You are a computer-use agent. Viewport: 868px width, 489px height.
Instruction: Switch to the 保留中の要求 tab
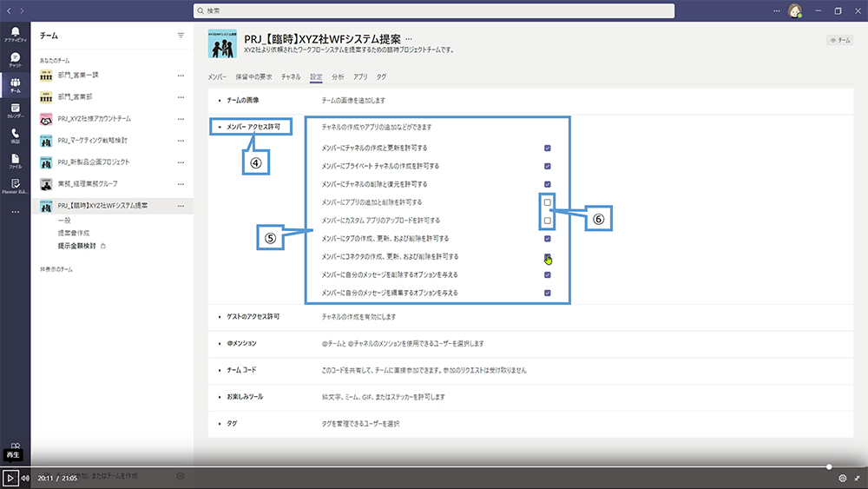click(x=253, y=77)
